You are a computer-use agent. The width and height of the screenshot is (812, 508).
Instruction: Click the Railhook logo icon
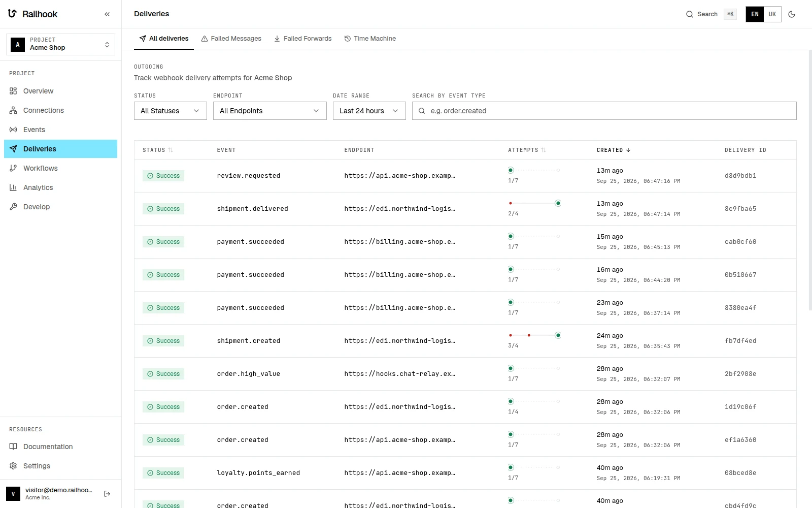(13, 14)
